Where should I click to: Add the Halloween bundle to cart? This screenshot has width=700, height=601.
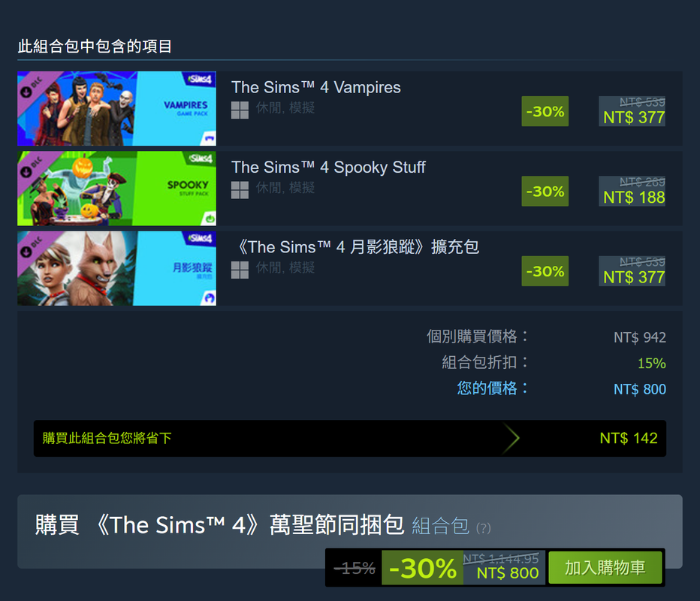click(x=605, y=567)
